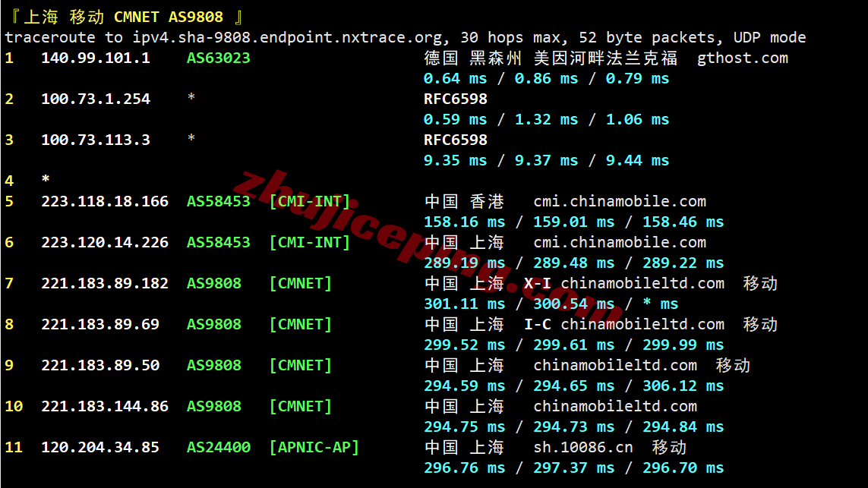868x488 pixels.
Task: Click hop 11 IP 120.204.34.85
Action: click(100, 447)
